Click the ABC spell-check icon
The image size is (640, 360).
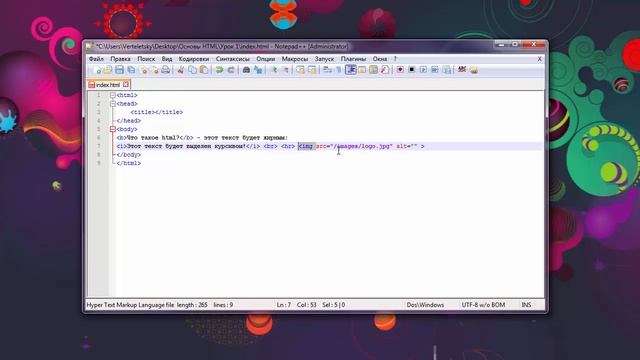click(x=462, y=70)
